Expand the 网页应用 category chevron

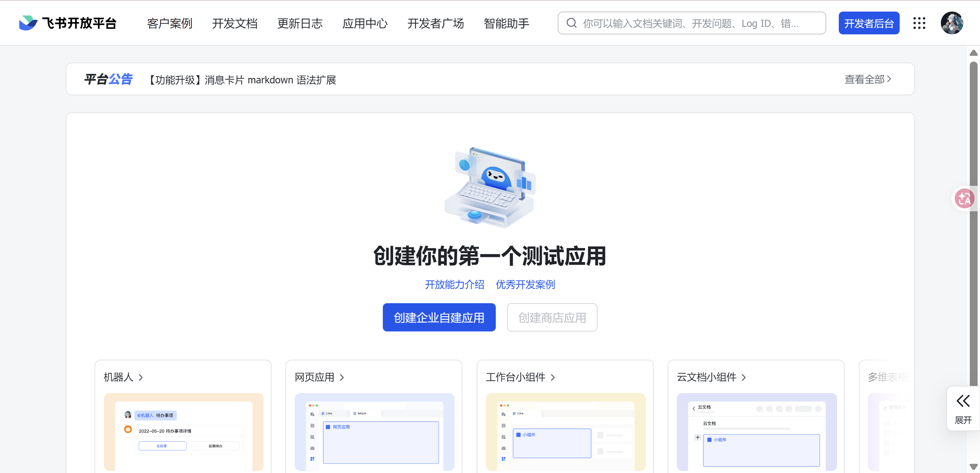tap(342, 377)
